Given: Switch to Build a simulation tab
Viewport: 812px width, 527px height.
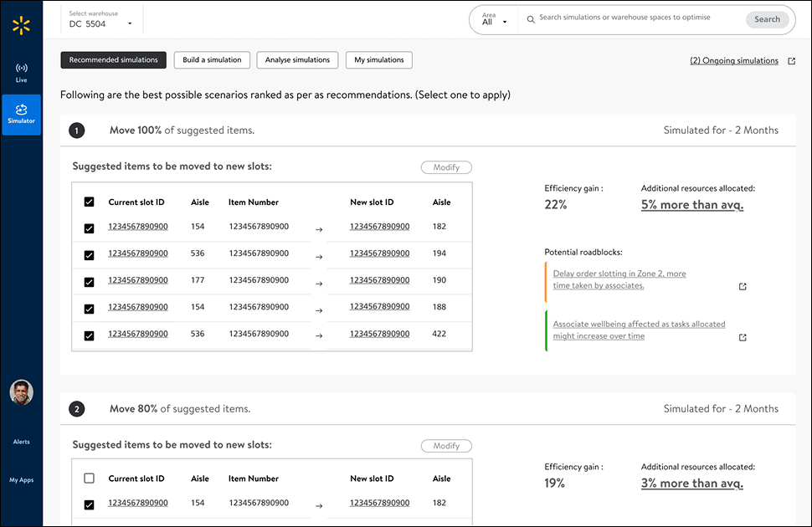Looking at the screenshot, I should 212,60.
